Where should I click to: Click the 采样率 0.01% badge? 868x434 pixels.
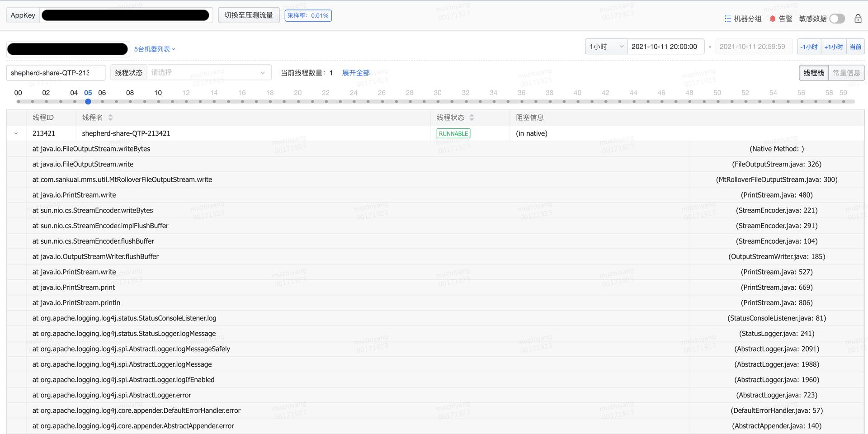pos(308,15)
